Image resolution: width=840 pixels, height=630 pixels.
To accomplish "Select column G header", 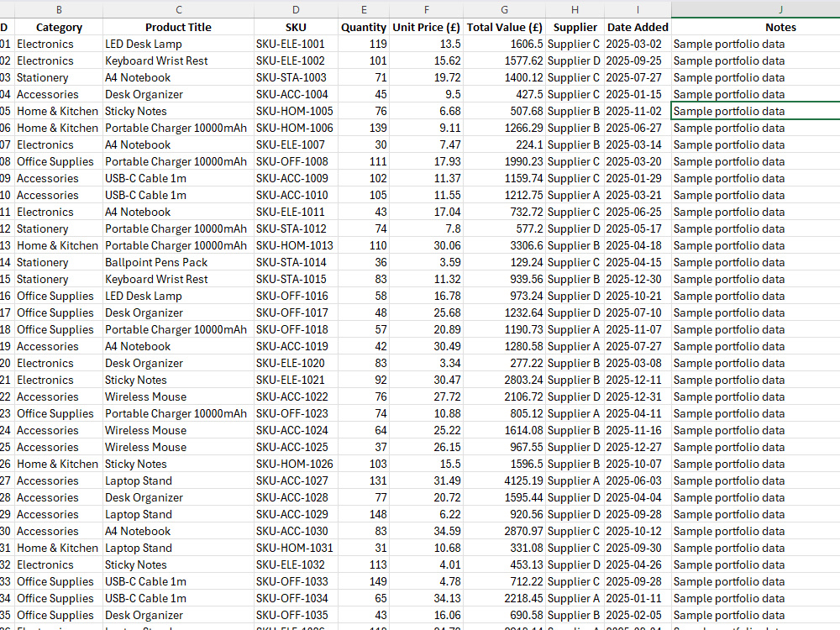I will tap(504, 9).
